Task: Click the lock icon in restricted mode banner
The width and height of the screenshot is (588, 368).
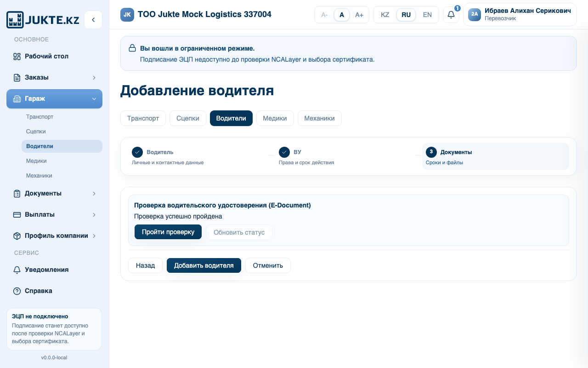Action: [x=132, y=48]
